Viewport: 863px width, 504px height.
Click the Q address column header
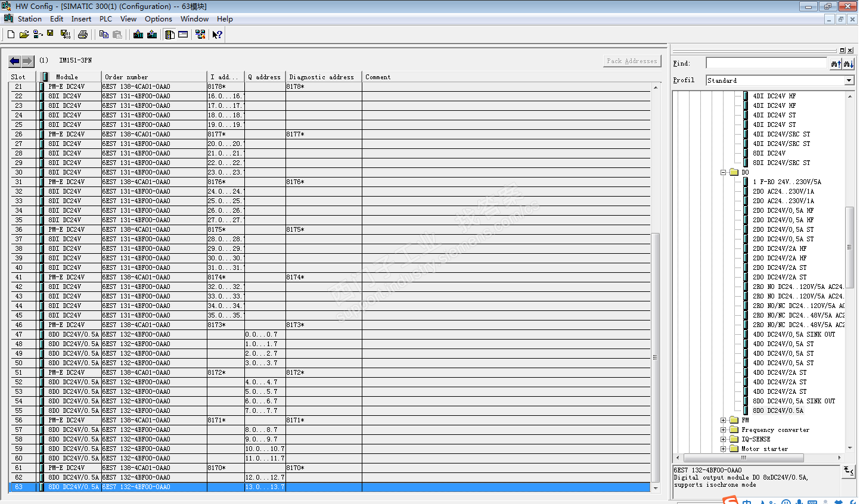point(265,77)
